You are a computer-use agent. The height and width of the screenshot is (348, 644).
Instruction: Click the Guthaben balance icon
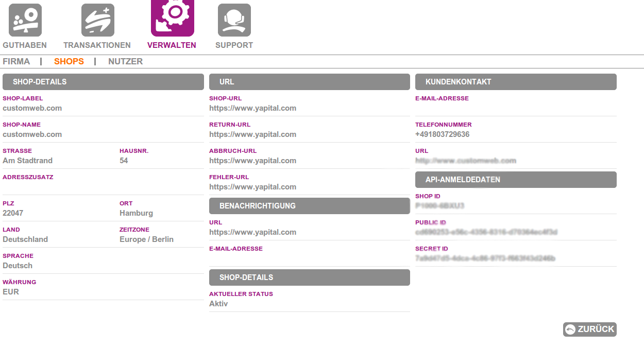pyautogui.click(x=25, y=20)
